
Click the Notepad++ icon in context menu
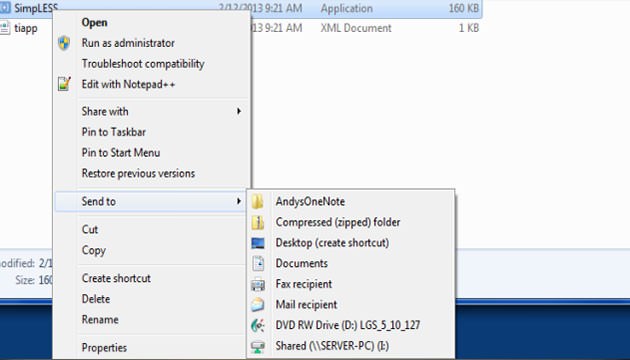[64, 84]
